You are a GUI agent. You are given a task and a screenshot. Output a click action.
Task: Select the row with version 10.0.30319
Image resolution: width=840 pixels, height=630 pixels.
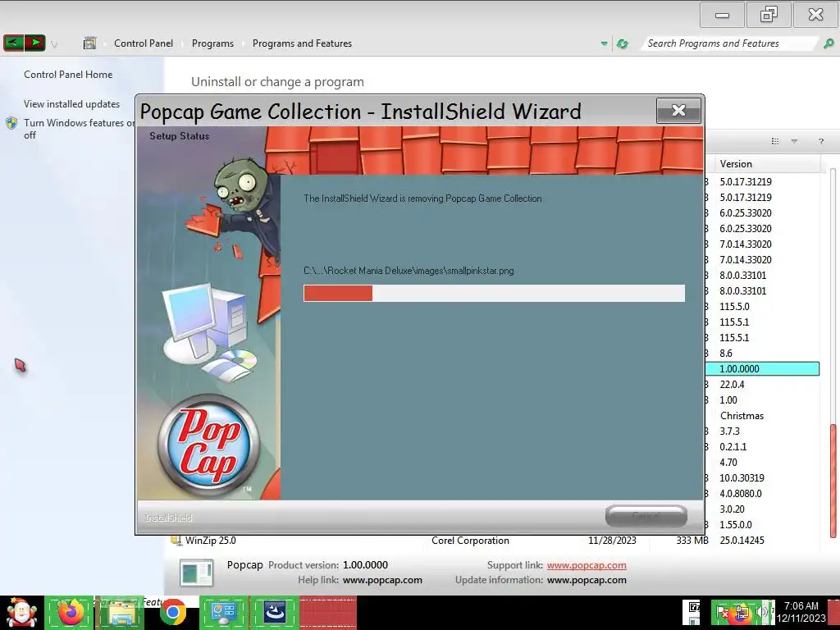[x=762, y=478]
